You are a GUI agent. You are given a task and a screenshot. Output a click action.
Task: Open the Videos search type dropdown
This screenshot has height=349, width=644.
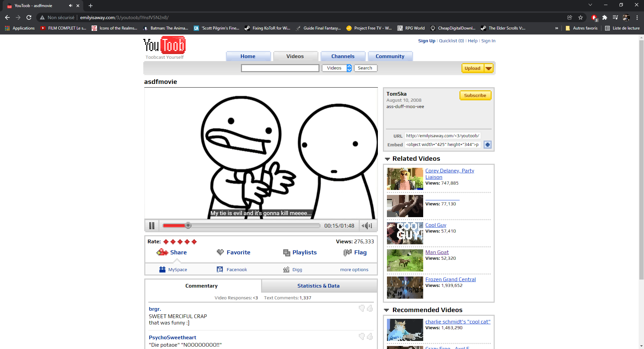(349, 68)
